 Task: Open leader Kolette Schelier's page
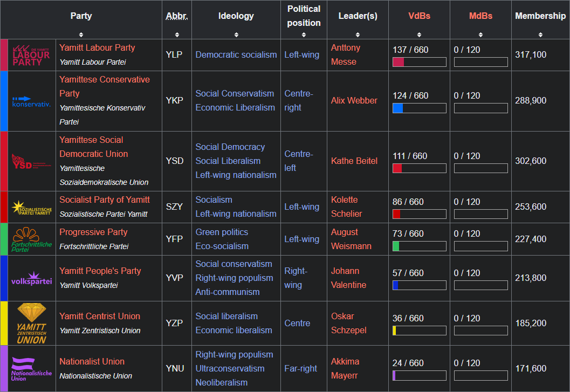click(346, 207)
